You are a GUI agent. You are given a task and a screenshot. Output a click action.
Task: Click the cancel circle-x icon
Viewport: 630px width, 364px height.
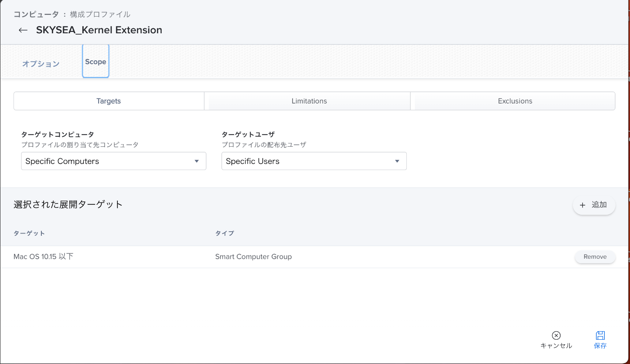(x=556, y=335)
